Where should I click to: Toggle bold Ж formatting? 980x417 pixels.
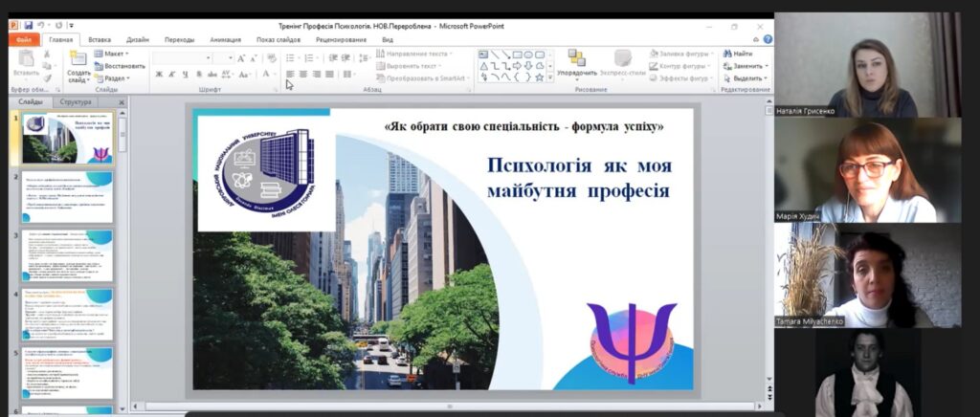(159, 75)
